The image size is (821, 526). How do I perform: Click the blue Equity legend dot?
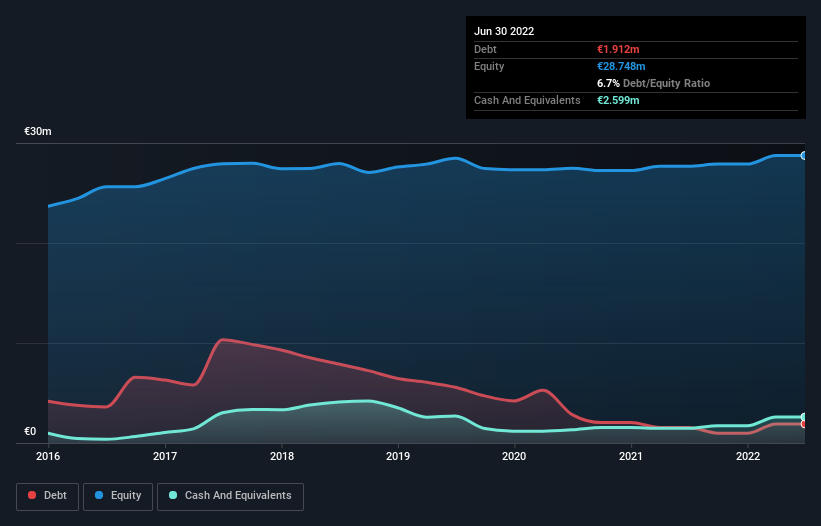tap(99, 495)
